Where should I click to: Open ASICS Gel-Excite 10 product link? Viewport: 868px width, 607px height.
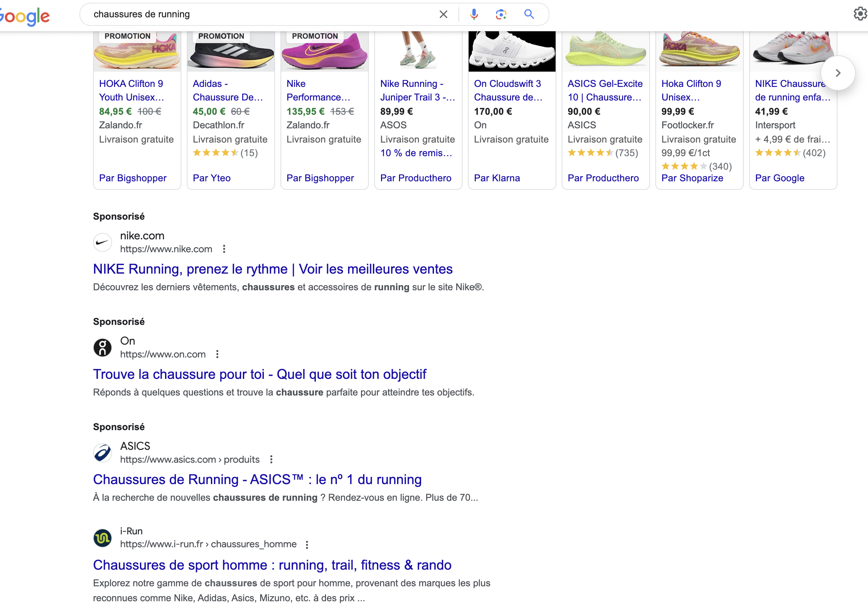605,90
